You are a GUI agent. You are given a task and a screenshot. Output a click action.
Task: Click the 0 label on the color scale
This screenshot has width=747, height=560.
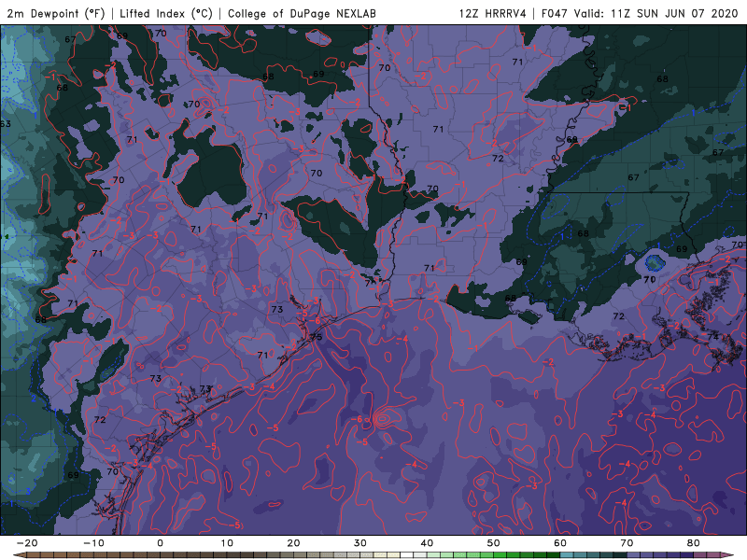[160, 543]
